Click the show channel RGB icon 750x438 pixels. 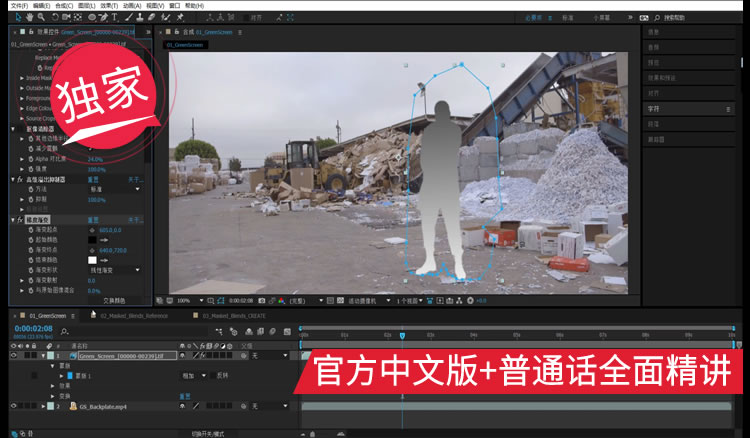click(281, 301)
